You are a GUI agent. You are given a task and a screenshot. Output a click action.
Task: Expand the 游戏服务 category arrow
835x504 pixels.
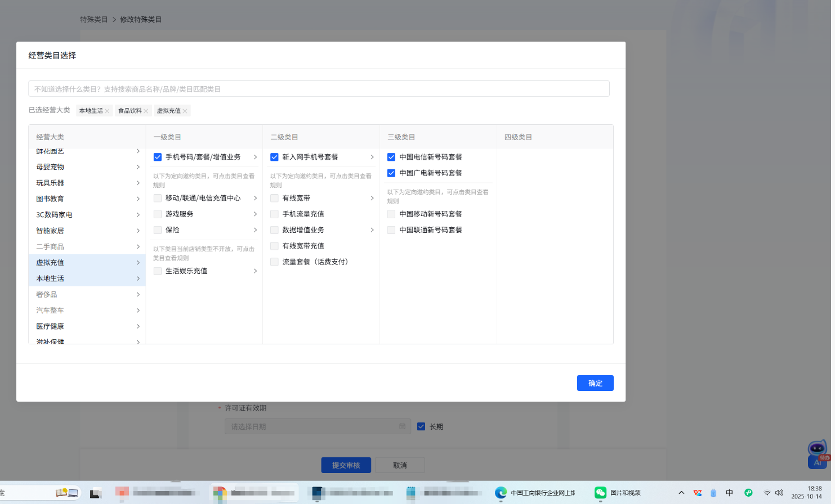point(255,214)
